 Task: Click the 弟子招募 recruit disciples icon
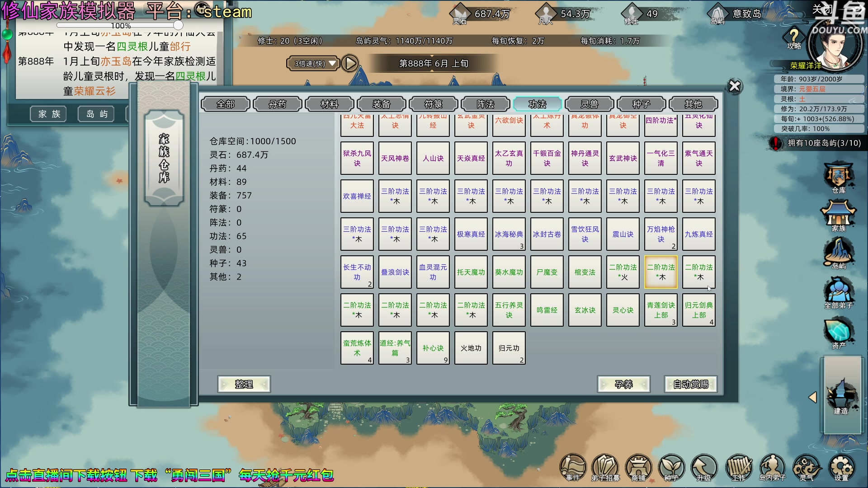pyautogui.click(x=605, y=468)
